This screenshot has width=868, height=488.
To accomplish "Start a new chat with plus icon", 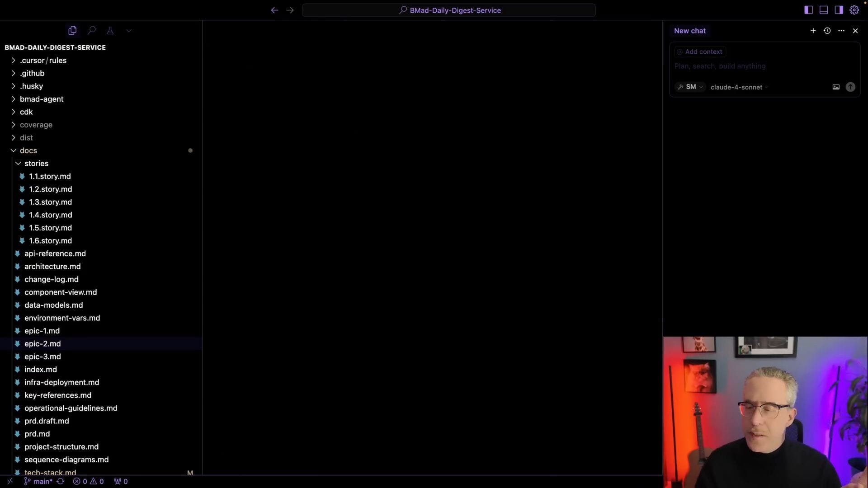I will coord(813,31).
